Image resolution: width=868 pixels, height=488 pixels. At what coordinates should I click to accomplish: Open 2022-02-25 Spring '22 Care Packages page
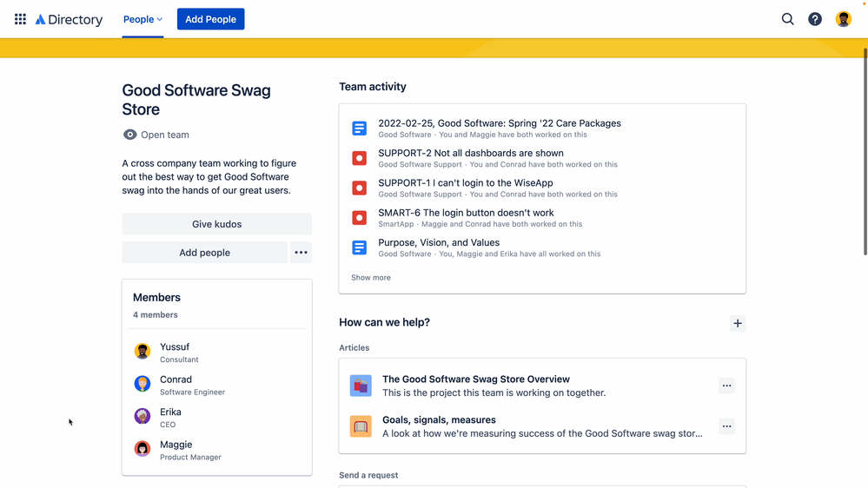[500, 123]
